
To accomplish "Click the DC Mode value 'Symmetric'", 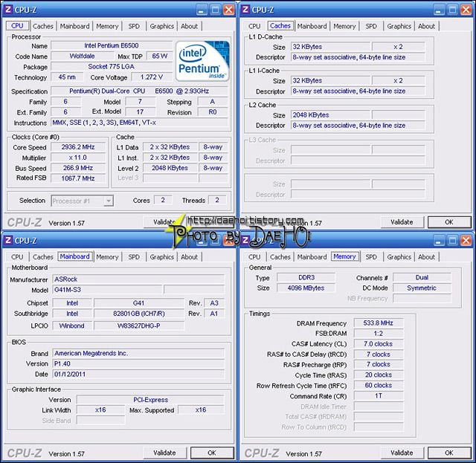I will 422,288.
